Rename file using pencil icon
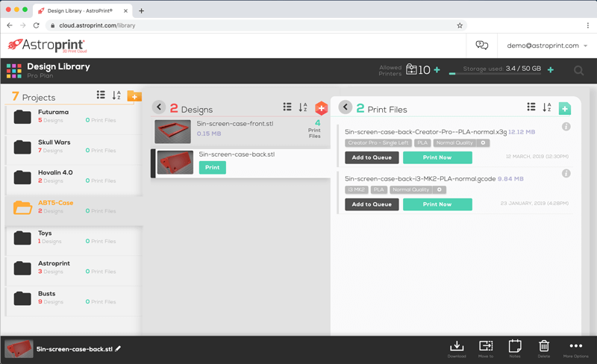597x364 pixels. [x=118, y=349]
